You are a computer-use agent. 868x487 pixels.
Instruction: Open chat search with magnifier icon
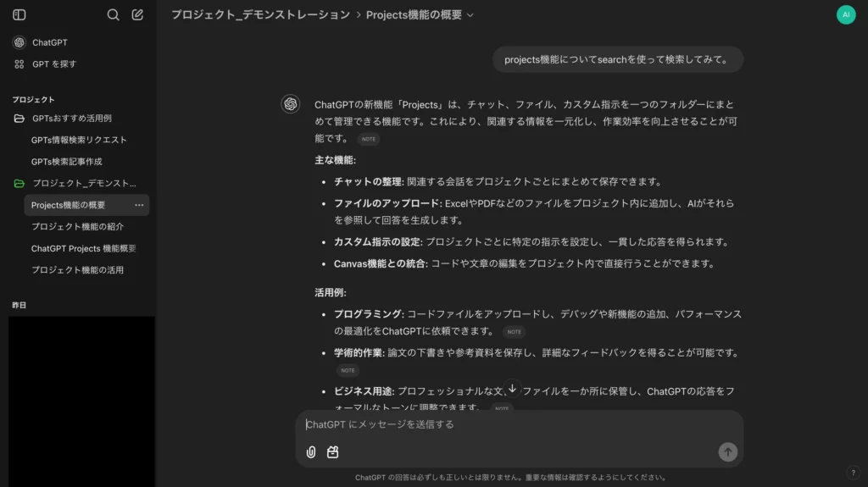(x=113, y=15)
